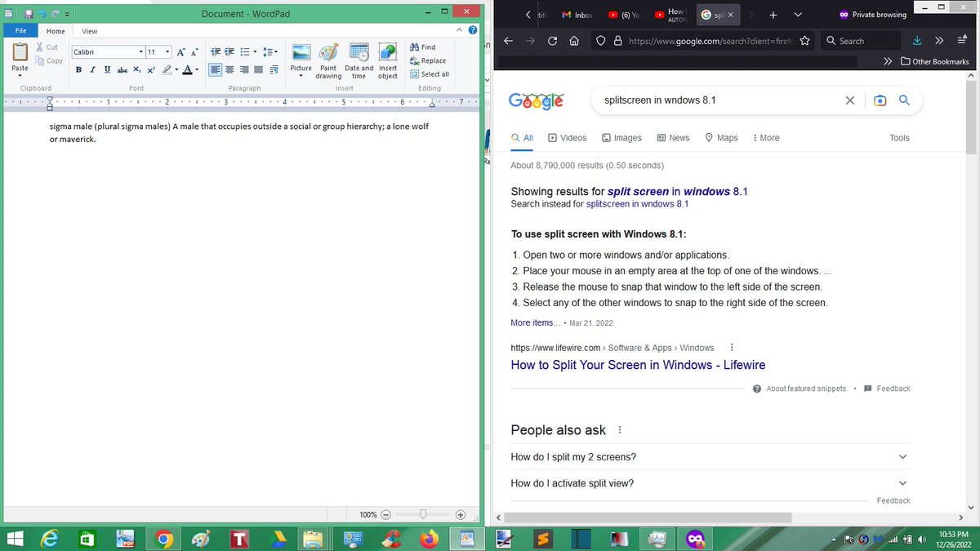Insert a Paint drawing in WordPad
980x551 pixels.
click(x=328, y=61)
